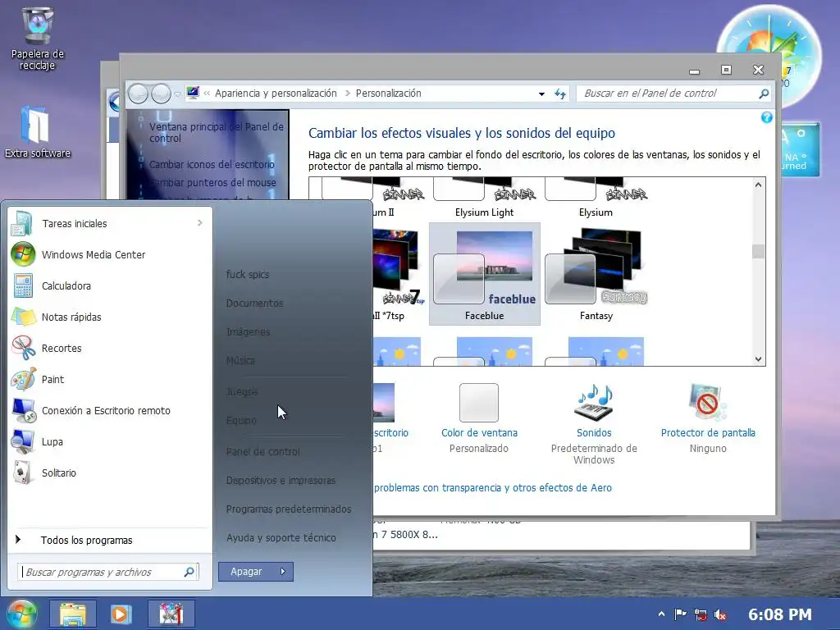Open the recent pages dropdown arrow
The width and height of the screenshot is (840, 630).
tap(178, 94)
